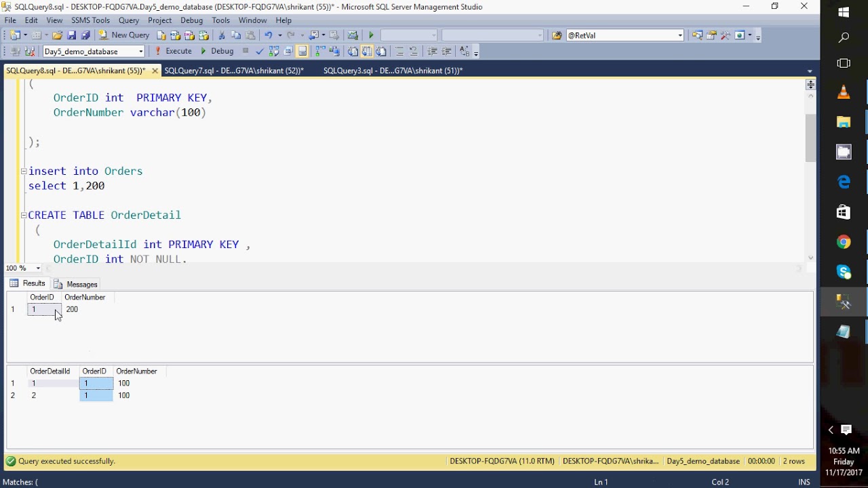Click the Database Engine Query icon
This screenshot has height=488, width=868.
pyautogui.click(x=161, y=35)
